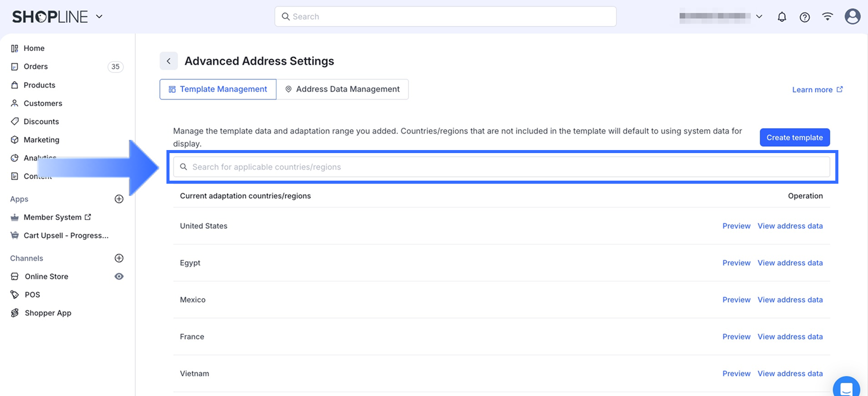Open the notifications bell icon
868x396 pixels.
(x=782, y=17)
